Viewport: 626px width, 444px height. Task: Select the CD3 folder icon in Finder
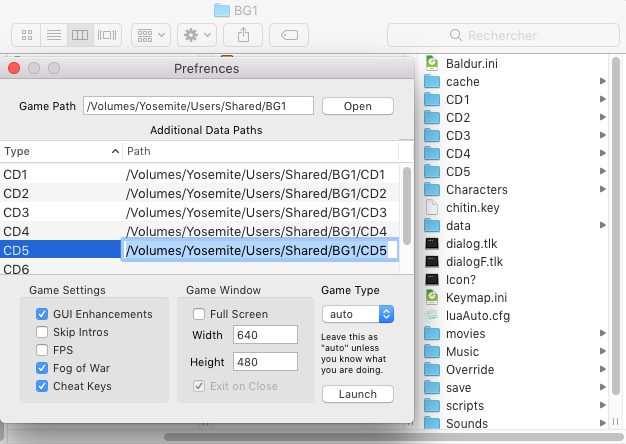point(432,135)
